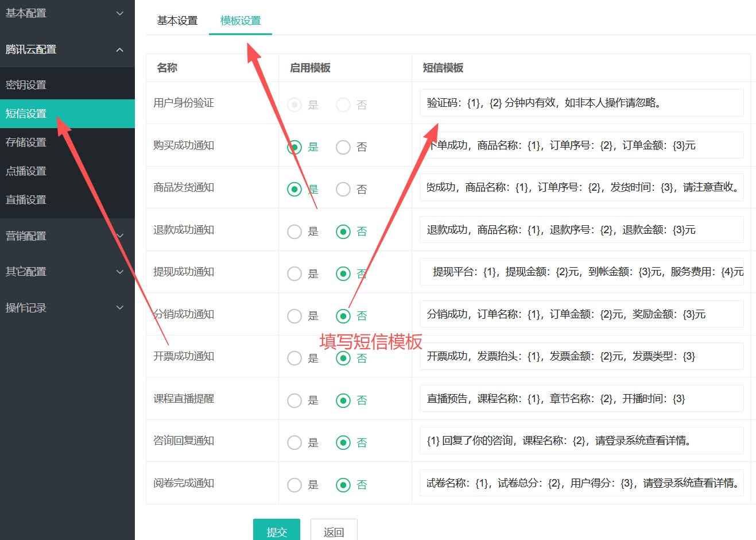Expand the 营销配置 menu chevron
Image resolution: width=756 pixels, height=540 pixels.
(119, 236)
